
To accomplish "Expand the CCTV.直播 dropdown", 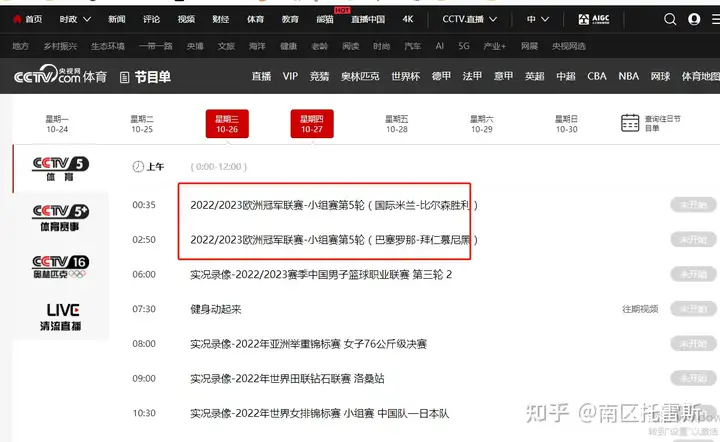I will point(469,19).
